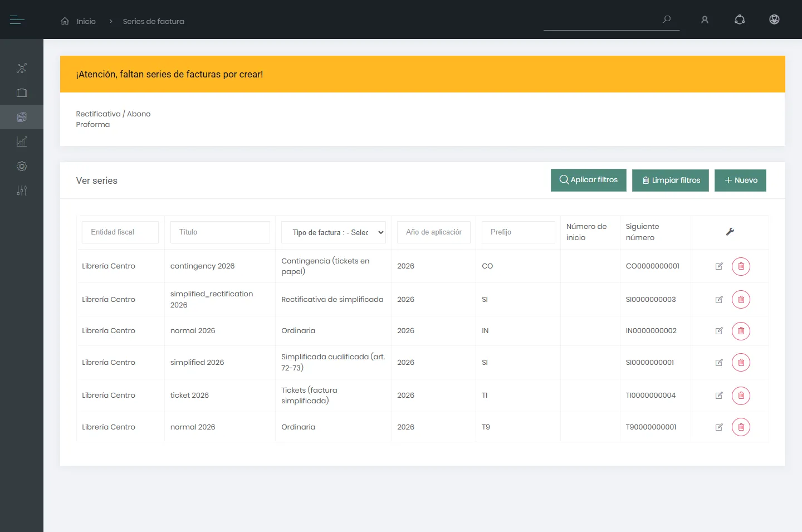This screenshot has height=532, width=802.
Task: Open the stacked coins sidebar icon
Action: pos(22,117)
